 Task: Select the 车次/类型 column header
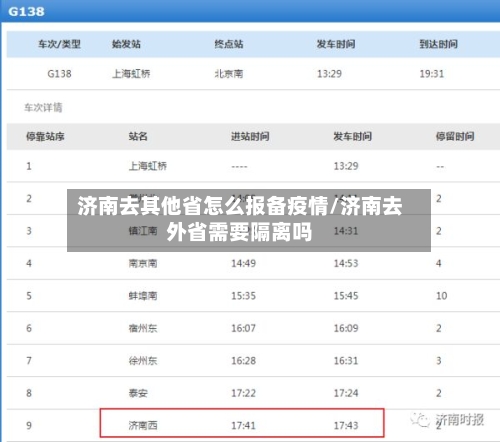tap(59, 44)
